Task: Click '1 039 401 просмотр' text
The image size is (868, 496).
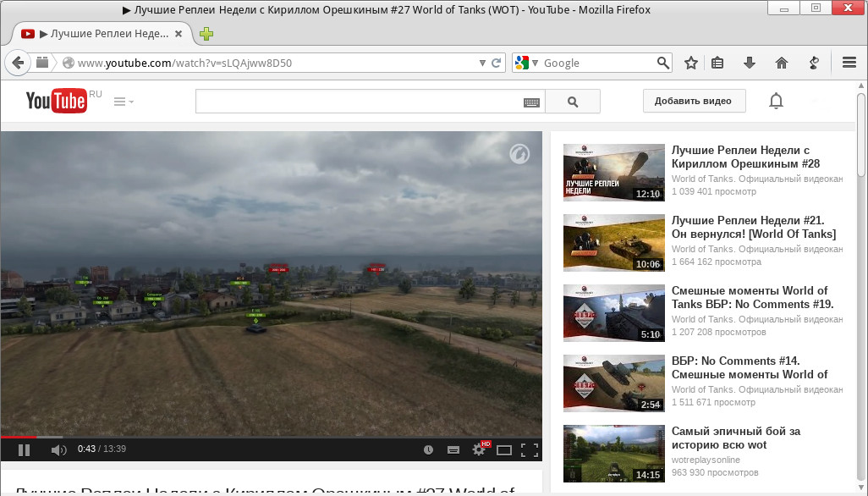Action: (713, 191)
